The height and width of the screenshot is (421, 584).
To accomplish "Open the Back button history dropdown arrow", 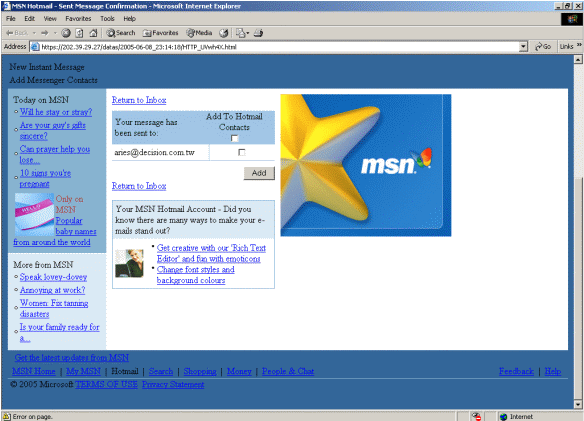I will [34, 33].
